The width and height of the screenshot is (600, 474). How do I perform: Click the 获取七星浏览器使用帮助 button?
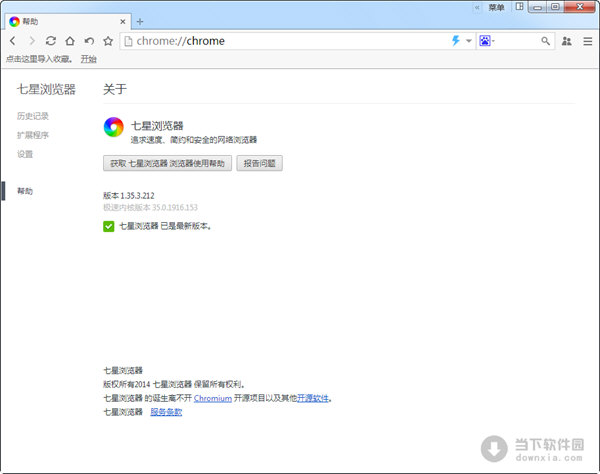tap(167, 163)
